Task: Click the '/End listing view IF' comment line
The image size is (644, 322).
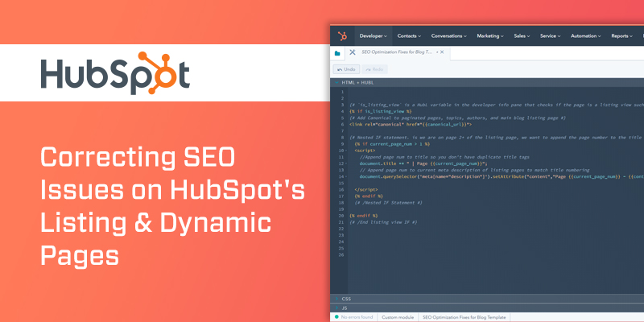Action: coord(383,222)
